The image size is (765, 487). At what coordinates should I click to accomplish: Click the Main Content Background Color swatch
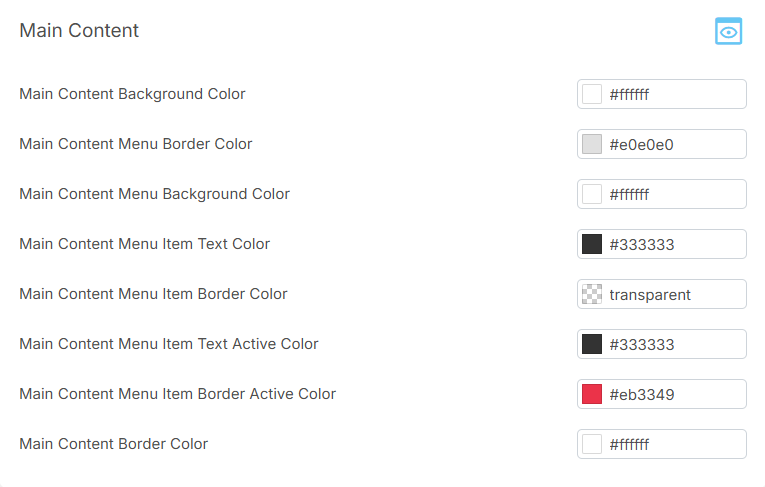coord(592,94)
